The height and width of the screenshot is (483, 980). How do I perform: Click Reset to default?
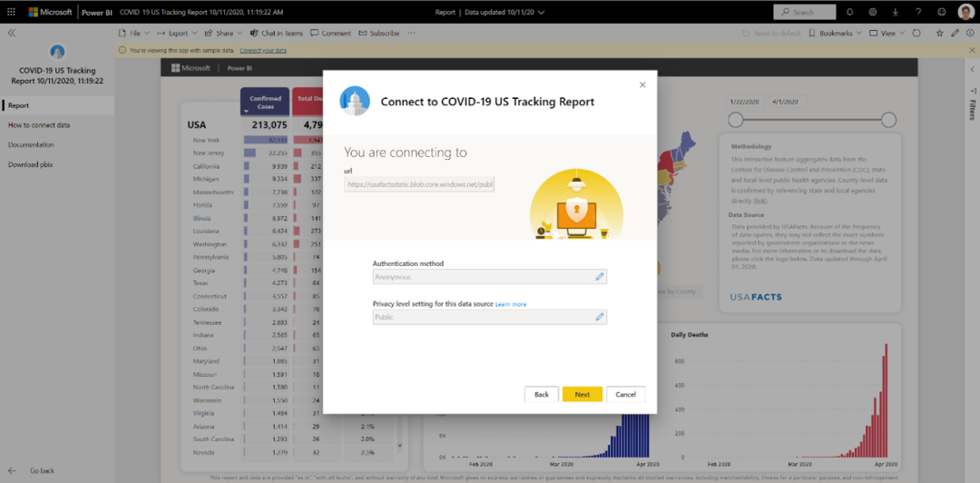pos(772,34)
